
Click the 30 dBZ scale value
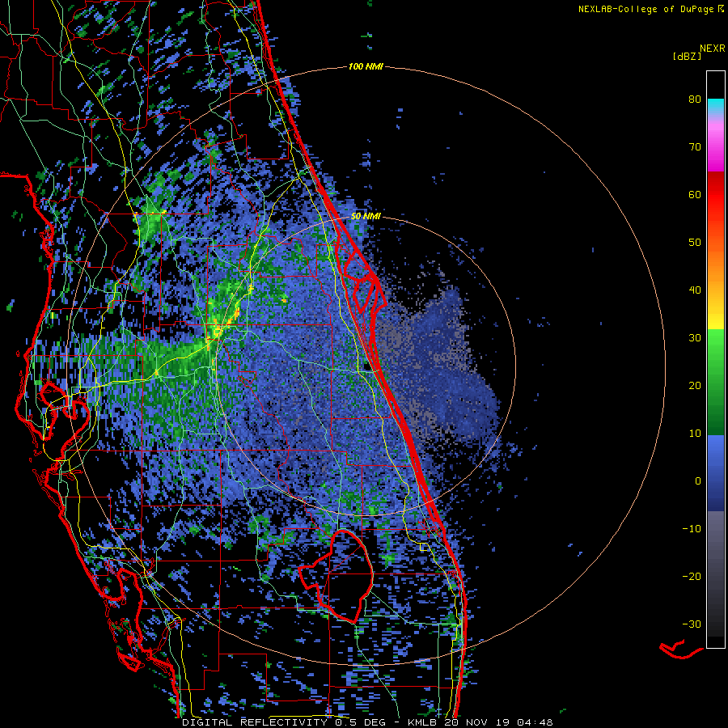[695, 337]
